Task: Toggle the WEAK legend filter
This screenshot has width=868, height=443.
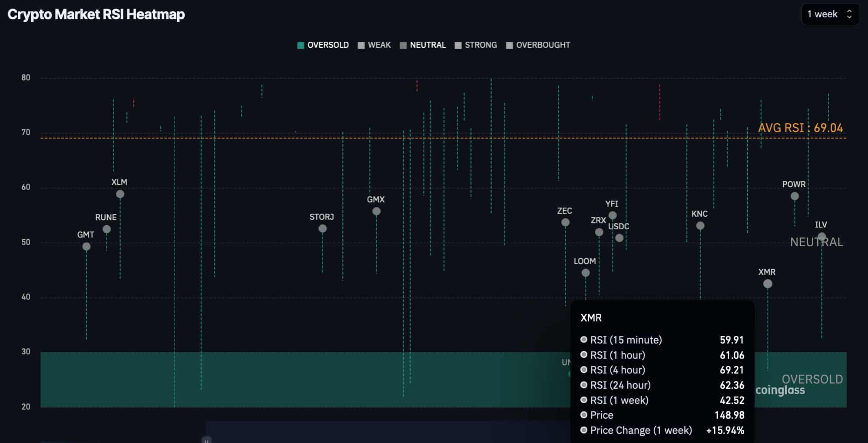Action: tap(379, 45)
